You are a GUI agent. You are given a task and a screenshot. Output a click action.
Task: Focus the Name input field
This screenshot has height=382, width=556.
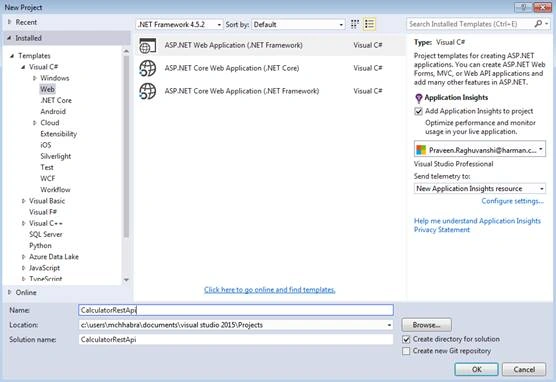pyautogui.click(x=236, y=310)
